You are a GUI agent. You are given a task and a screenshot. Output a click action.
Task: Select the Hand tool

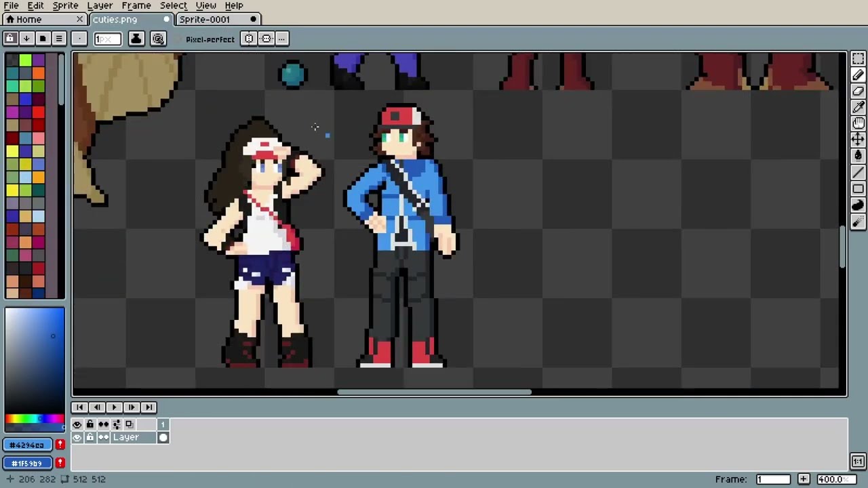(x=858, y=123)
